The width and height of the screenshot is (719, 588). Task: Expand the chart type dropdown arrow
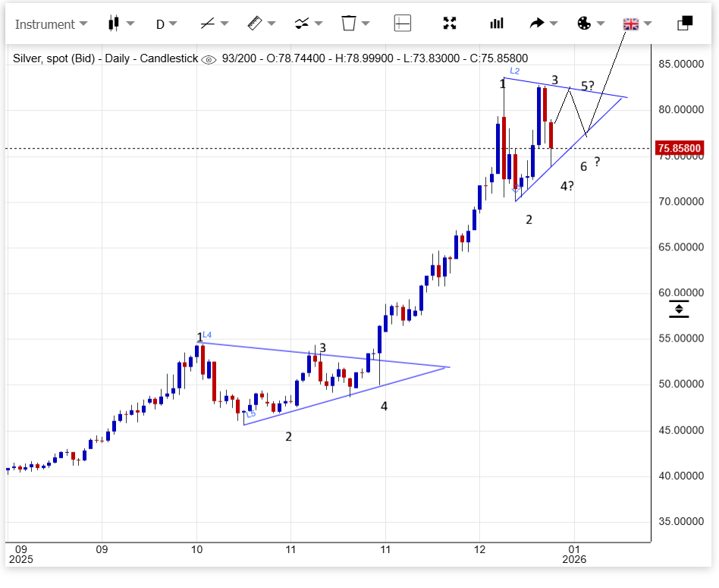pyautogui.click(x=130, y=24)
